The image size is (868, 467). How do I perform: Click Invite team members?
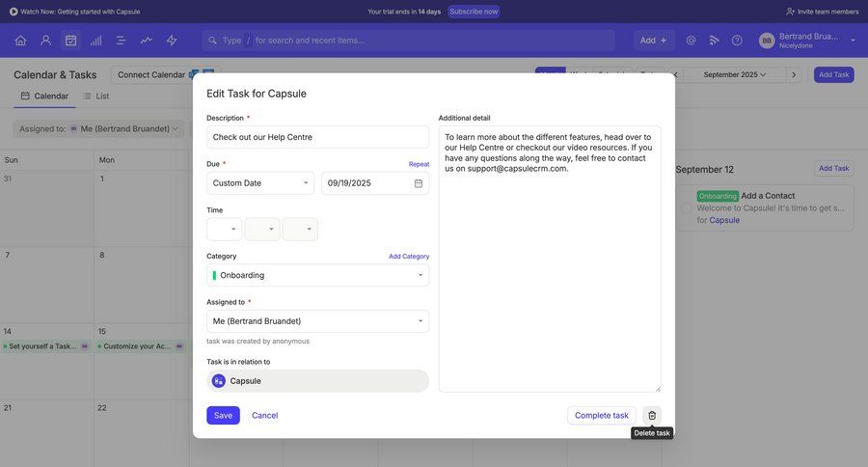pyautogui.click(x=823, y=12)
